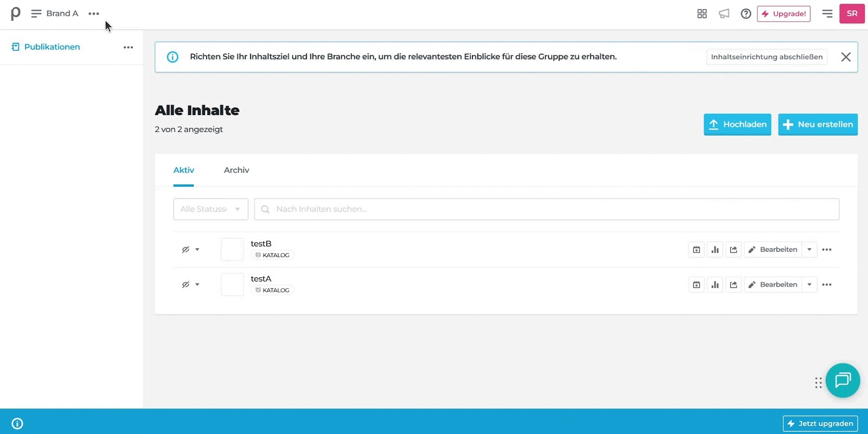Select Publikationen in the sidebar
This screenshot has height=434, width=868.
52,47
